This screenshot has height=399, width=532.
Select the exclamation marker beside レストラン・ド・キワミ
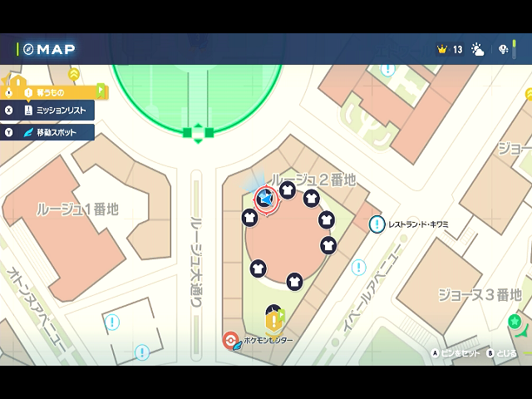(x=377, y=224)
